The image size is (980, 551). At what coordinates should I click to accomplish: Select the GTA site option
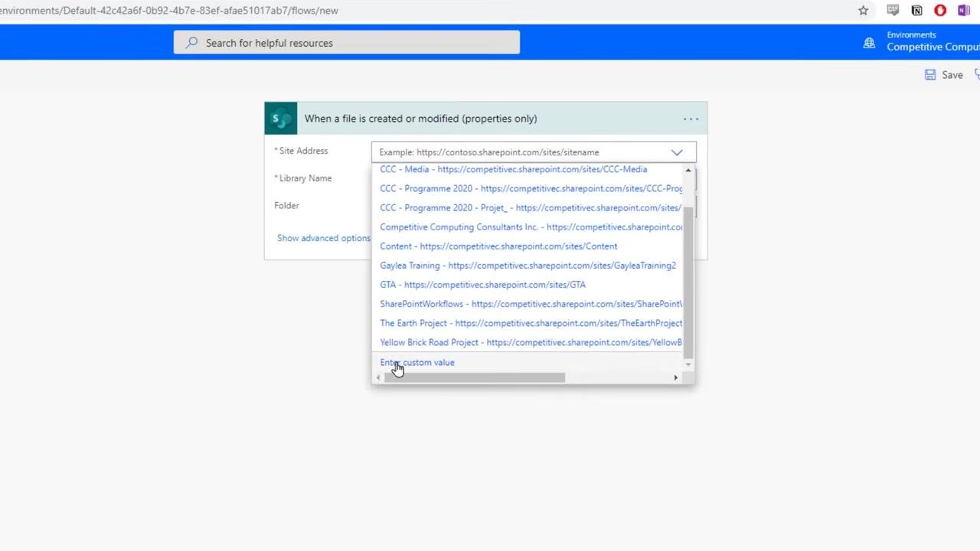[483, 285]
